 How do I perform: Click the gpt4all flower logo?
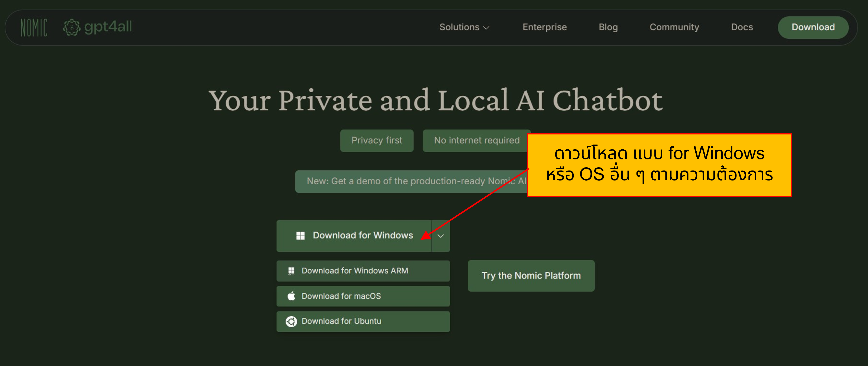coord(72,27)
